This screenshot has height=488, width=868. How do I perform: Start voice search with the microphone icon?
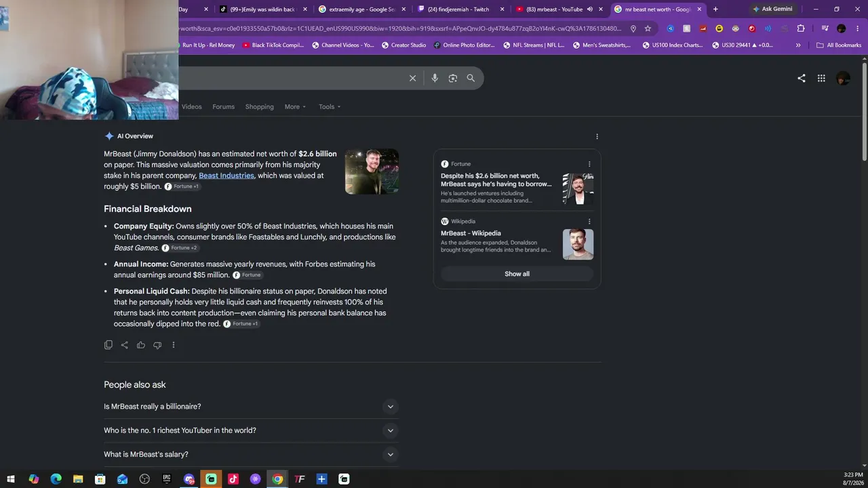pos(435,78)
